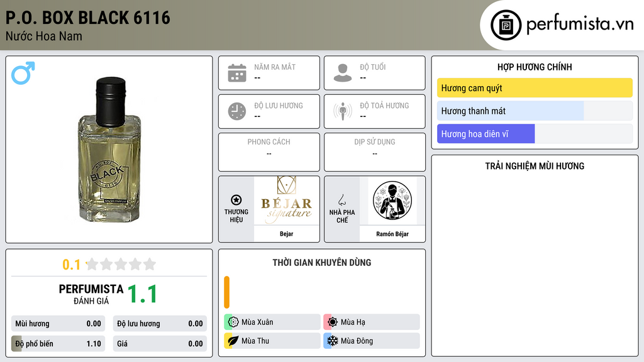Click the orange recommended-time bar
The width and height of the screenshot is (644, 362).
(x=226, y=292)
